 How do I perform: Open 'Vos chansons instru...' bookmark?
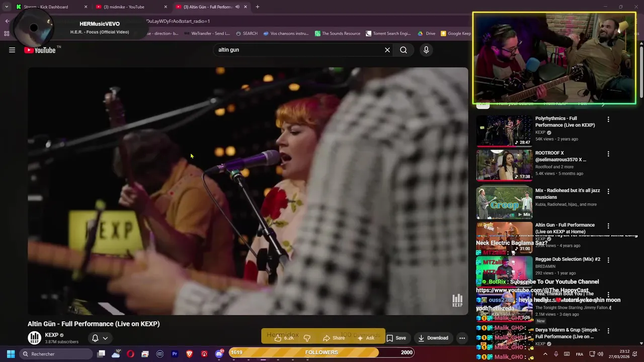pyautogui.click(x=286, y=34)
